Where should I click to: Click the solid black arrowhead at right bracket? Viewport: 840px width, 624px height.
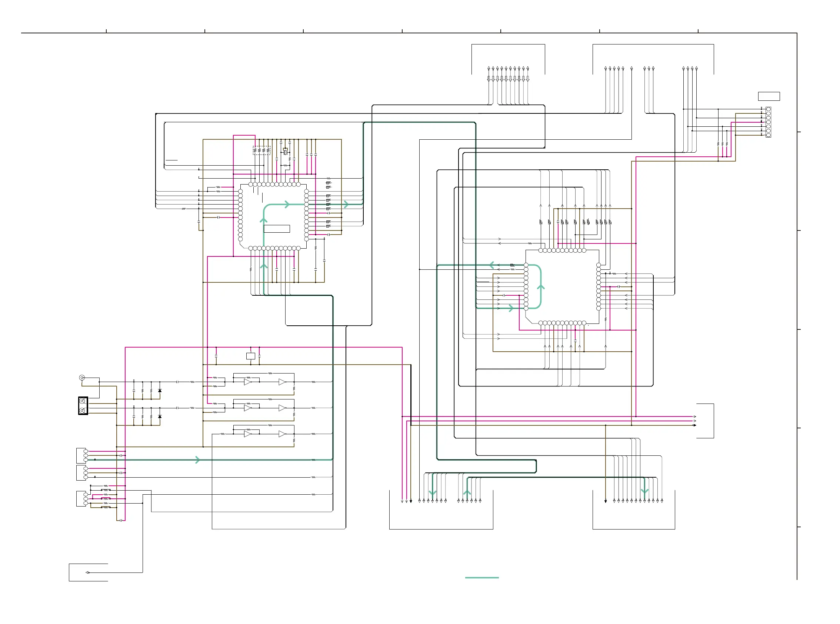pos(694,425)
